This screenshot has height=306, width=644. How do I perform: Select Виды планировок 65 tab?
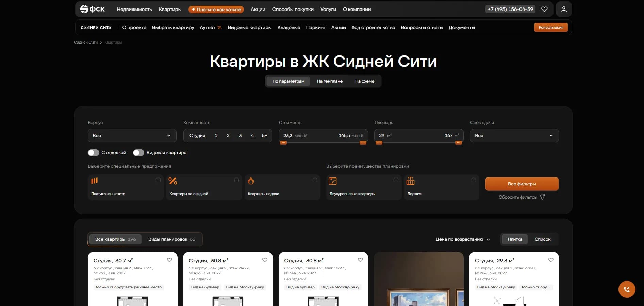tap(172, 239)
